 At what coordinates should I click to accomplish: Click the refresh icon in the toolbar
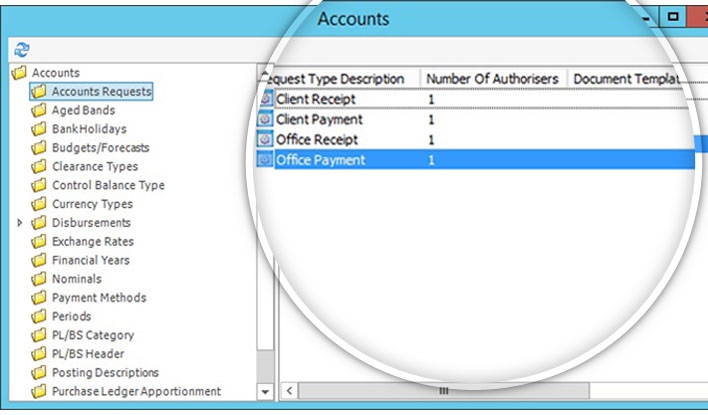point(22,48)
